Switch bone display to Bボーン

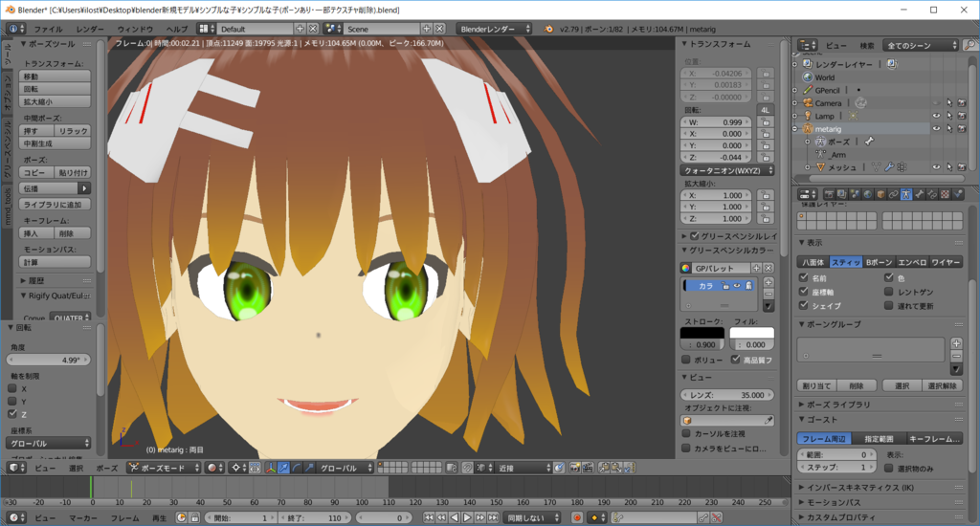879,262
